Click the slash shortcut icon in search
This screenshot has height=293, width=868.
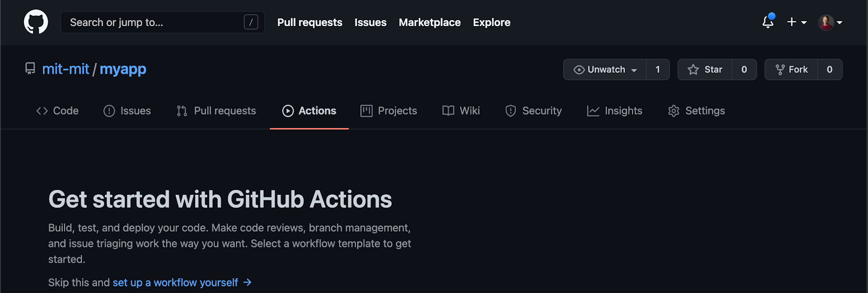(251, 22)
